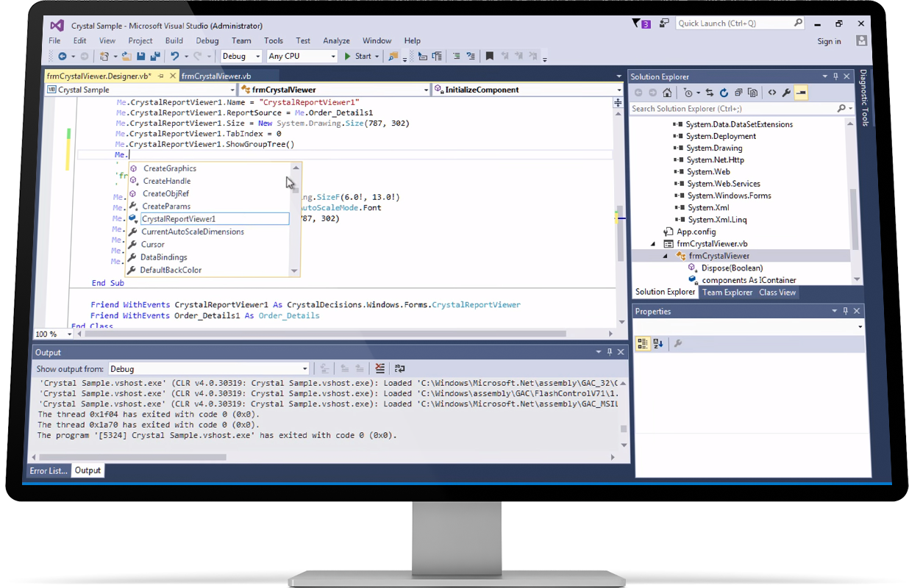Screen dimensions: 909x588
Task: Switch to the Team Explorer tab
Action: tap(727, 293)
